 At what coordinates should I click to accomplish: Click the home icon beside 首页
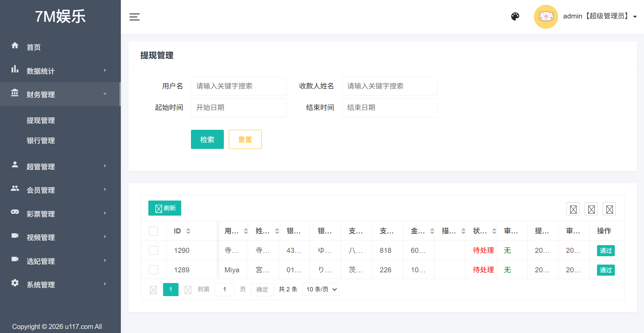pos(15,46)
